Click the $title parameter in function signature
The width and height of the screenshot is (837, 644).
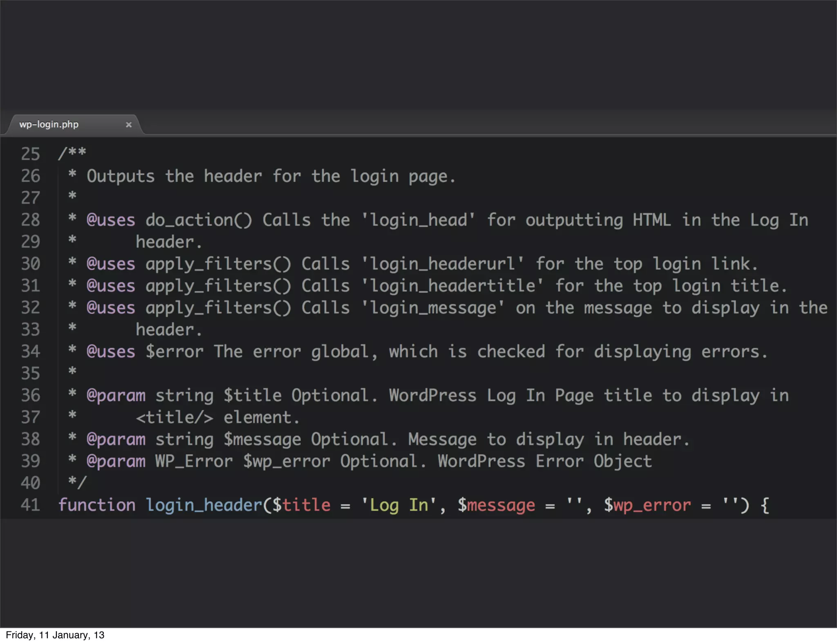click(x=301, y=505)
